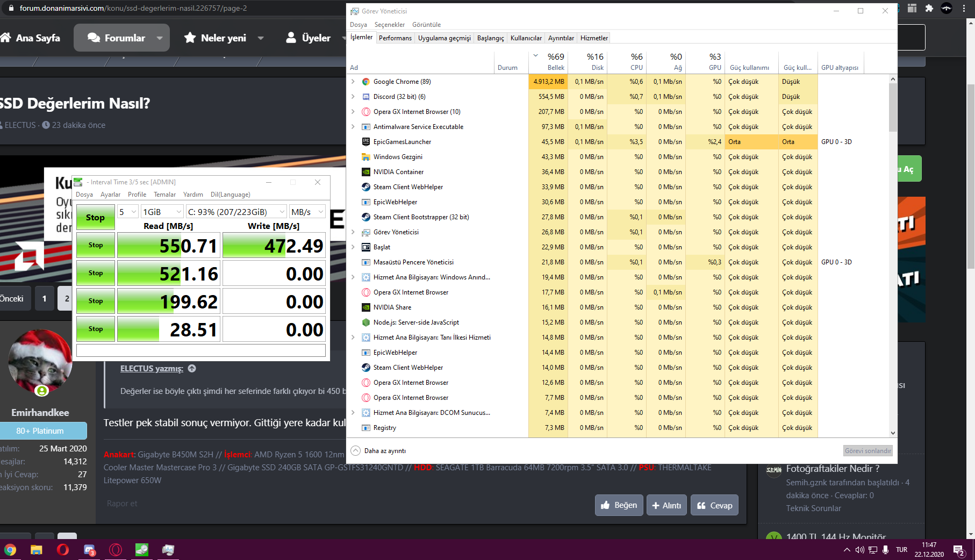The width and height of the screenshot is (975, 560).
Task: Expand the Discord (32 bit) process group
Action: click(353, 97)
